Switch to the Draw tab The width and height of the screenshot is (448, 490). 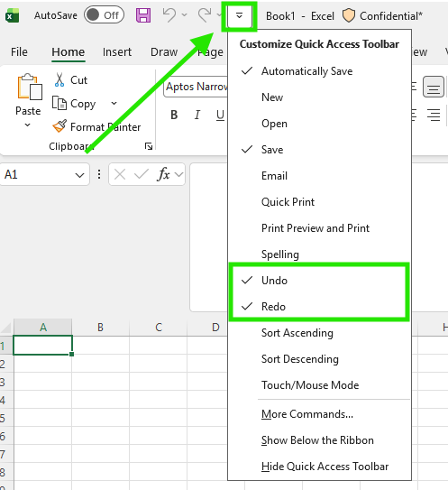[164, 51]
